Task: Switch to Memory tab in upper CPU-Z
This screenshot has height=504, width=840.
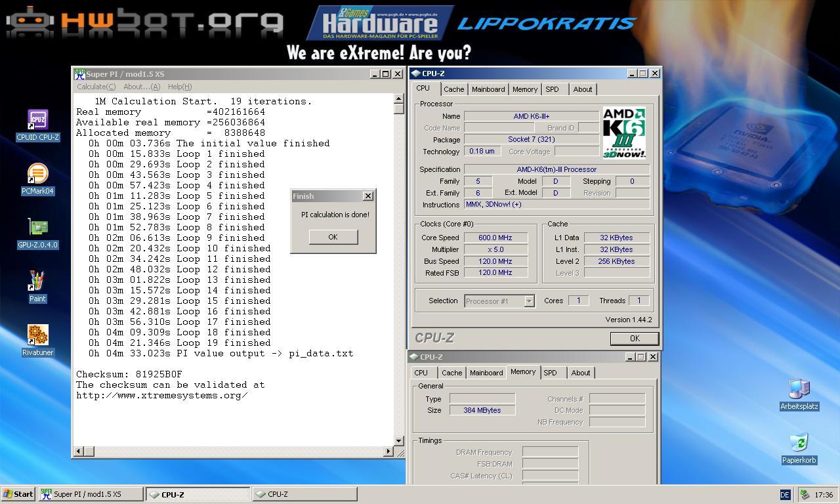Action: click(525, 89)
